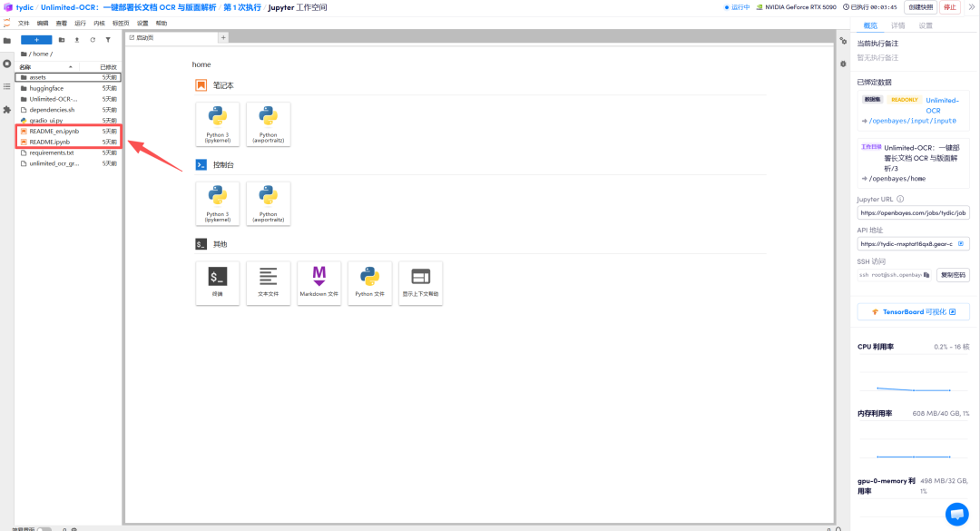Switch to the 详情 tab

[898, 25]
